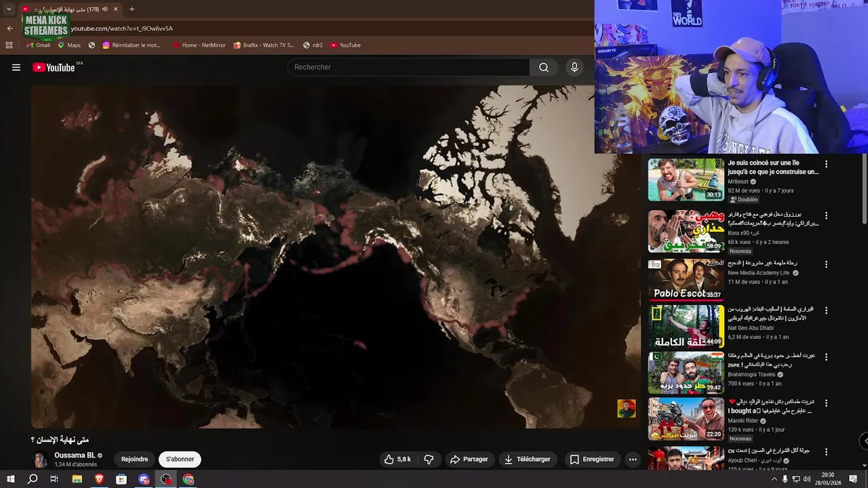Click the Partager share button
This screenshot has width=868, height=488.
[469, 459]
